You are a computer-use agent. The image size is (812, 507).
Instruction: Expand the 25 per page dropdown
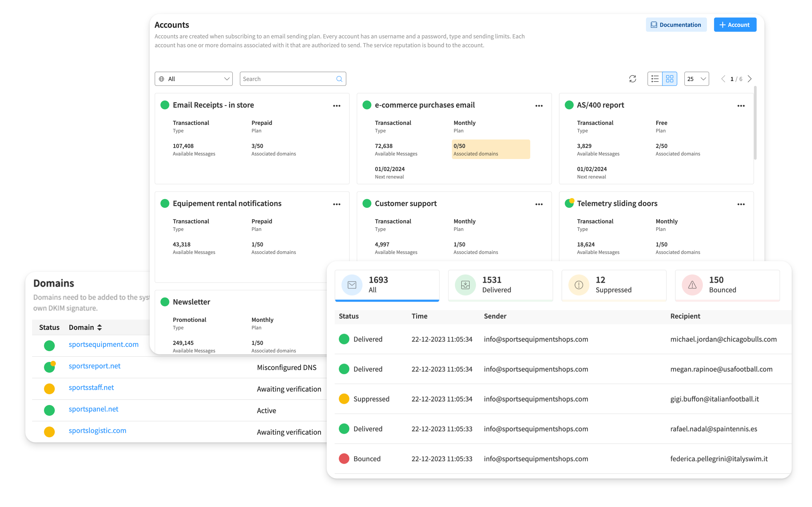696,79
